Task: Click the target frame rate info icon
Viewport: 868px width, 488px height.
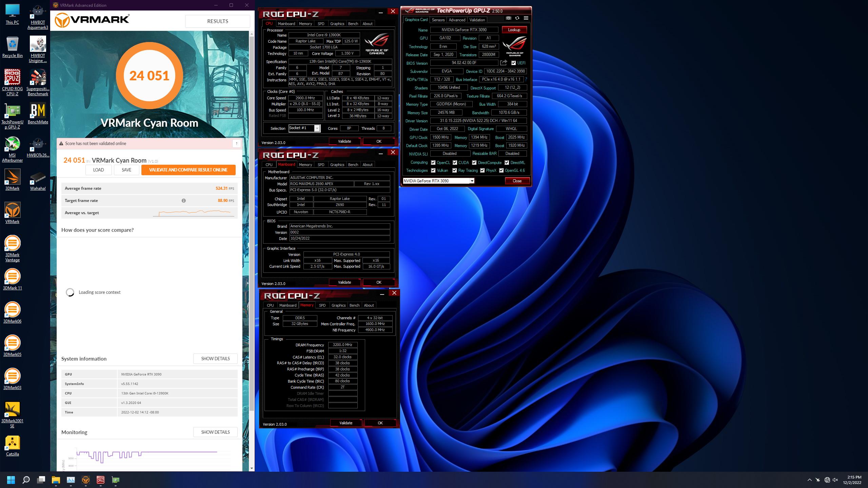Action: tap(184, 201)
